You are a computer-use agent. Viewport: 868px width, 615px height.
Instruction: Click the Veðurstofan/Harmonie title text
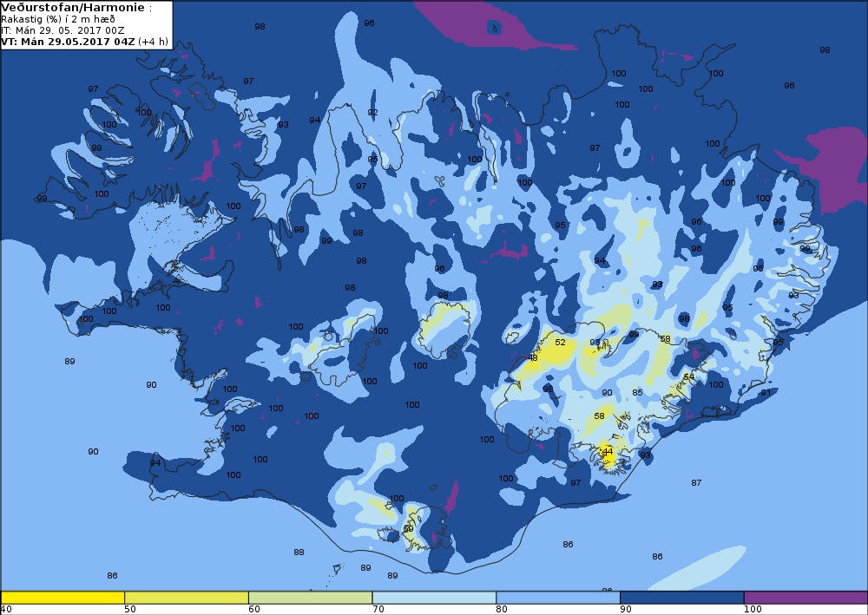(73, 8)
